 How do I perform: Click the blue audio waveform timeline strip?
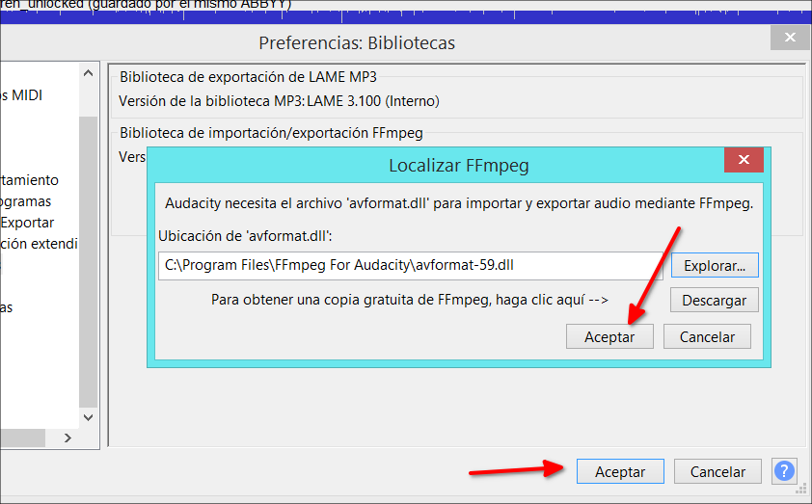point(406,17)
